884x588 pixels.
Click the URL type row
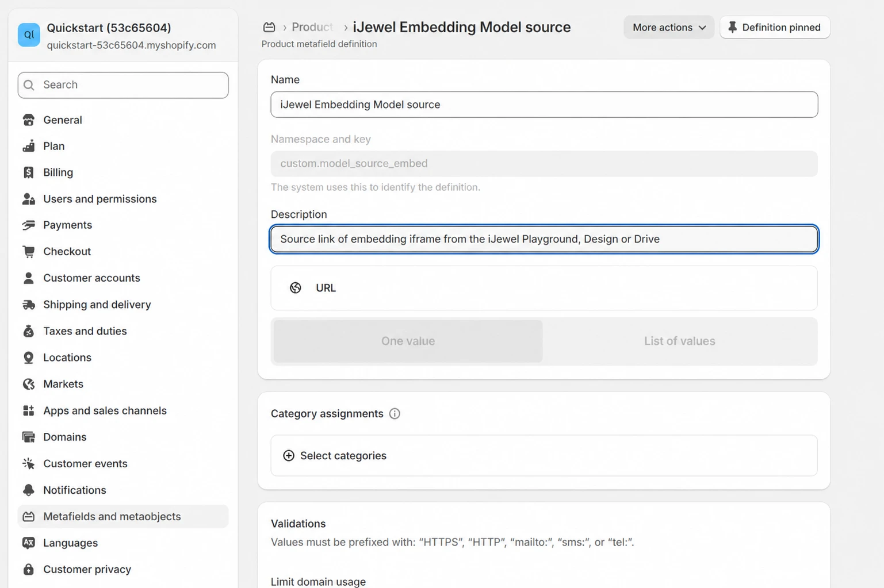coord(544,288)
